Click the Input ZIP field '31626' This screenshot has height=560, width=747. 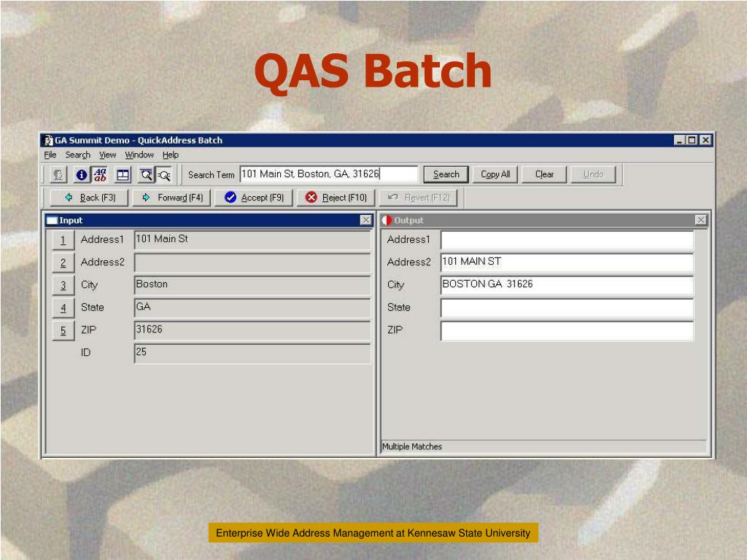[x=252, y=330]
